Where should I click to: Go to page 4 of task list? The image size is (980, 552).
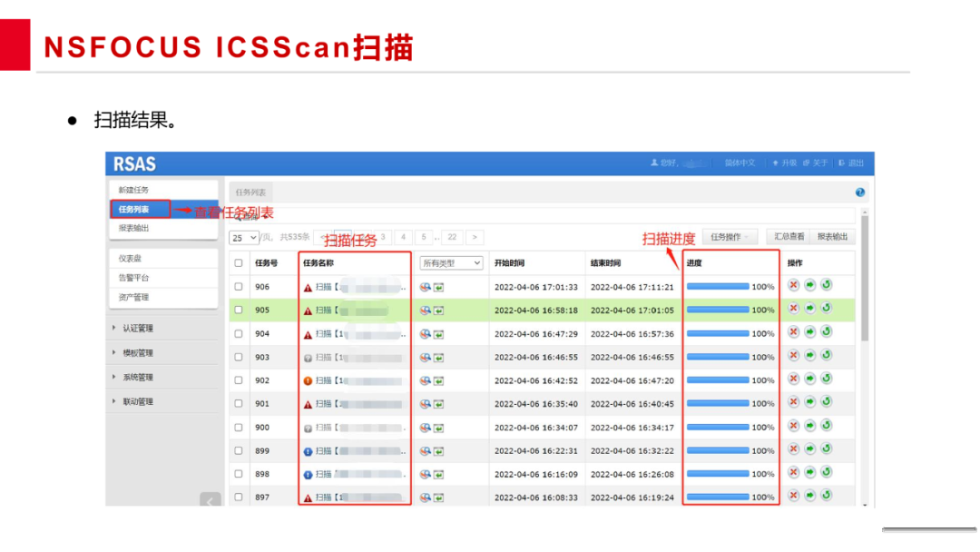pos(403,238)
